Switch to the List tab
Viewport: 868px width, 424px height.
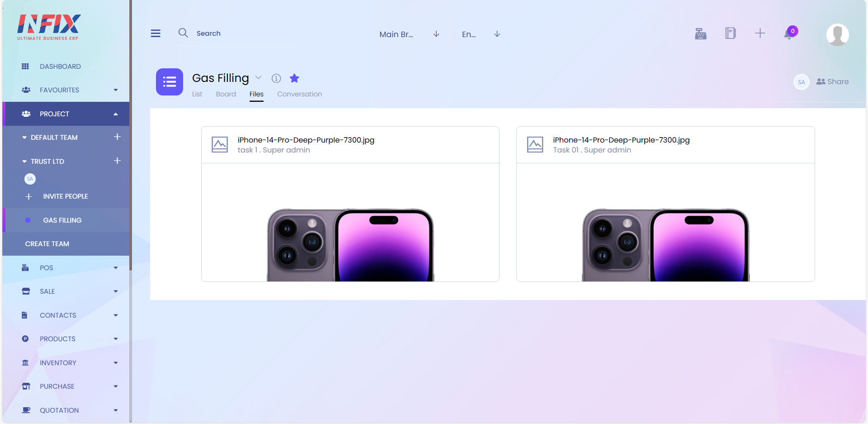coord(197,94)
